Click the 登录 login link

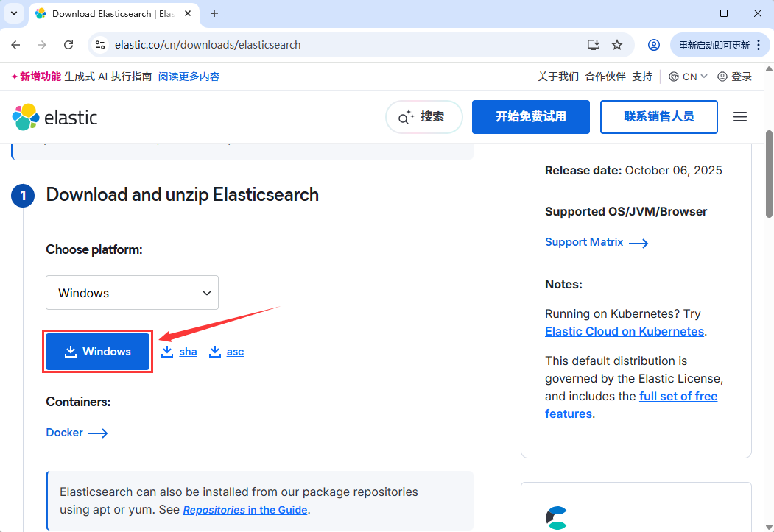(734, 77)
